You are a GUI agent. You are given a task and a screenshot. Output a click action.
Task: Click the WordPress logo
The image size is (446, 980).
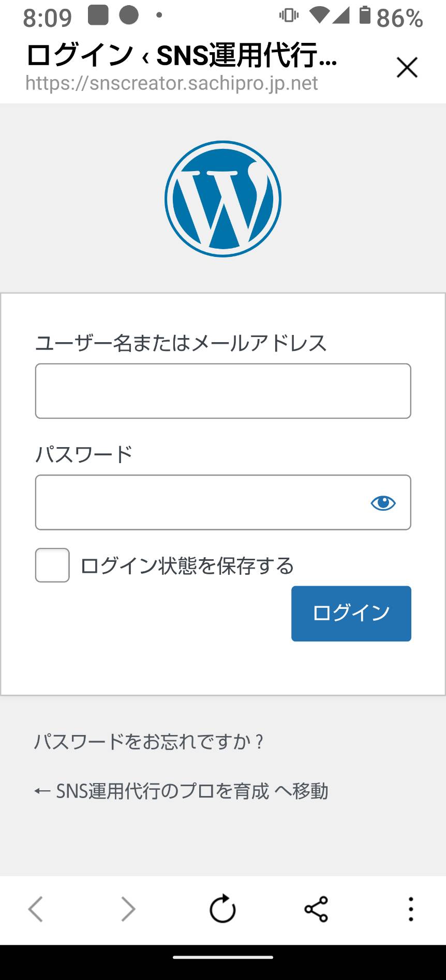click(x=223, y=199)
